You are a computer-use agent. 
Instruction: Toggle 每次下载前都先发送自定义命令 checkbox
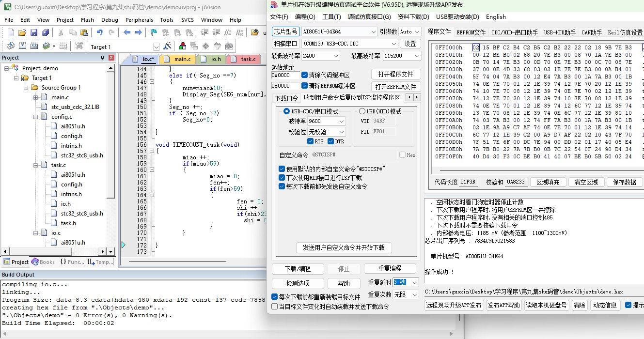282,186
